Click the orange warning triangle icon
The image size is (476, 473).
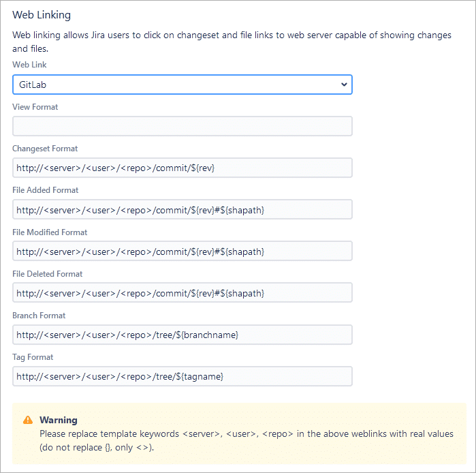coord(28,420)
